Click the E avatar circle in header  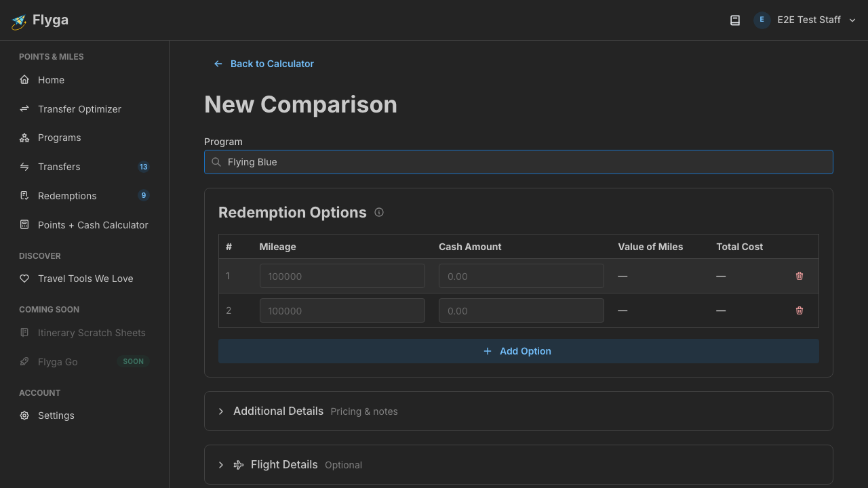click(x=762, y=20)
